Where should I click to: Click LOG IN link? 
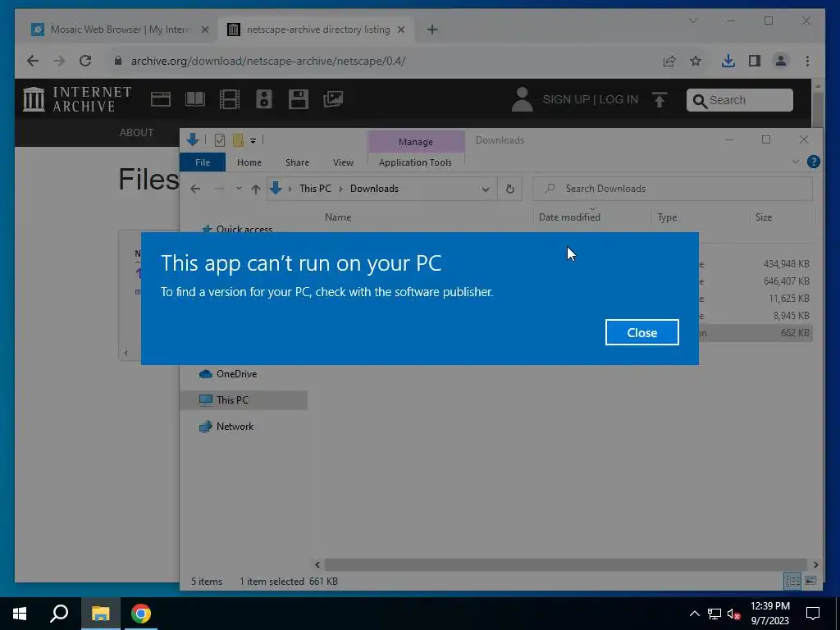click(x=619, y=99)
